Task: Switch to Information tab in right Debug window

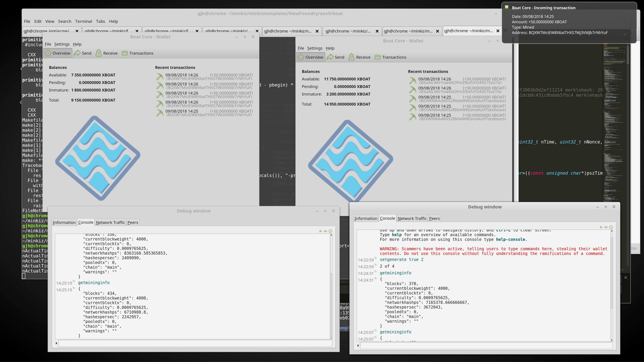Action: point(366,219)
